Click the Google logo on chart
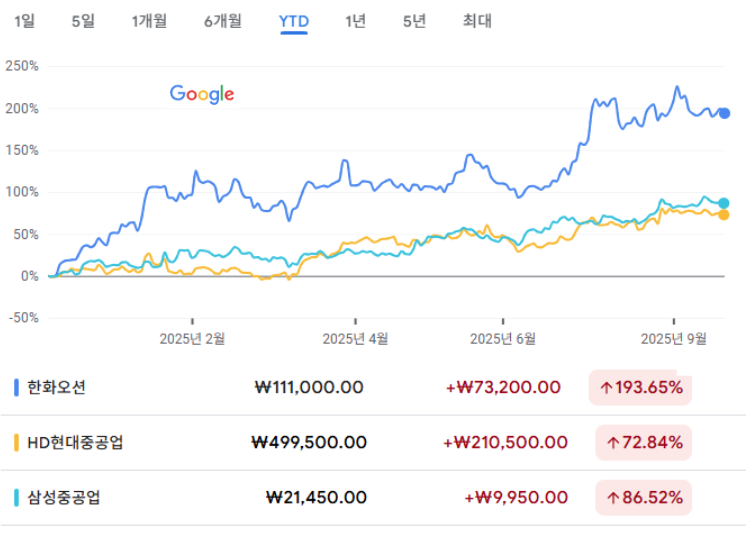 [x=202, y=94]
